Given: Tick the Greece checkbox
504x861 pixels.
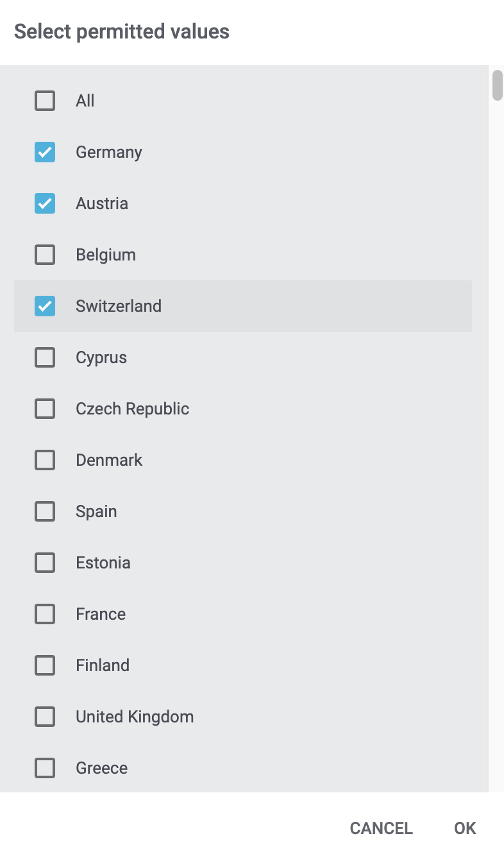Looking at the screenshot, I should tap(45, 768).
